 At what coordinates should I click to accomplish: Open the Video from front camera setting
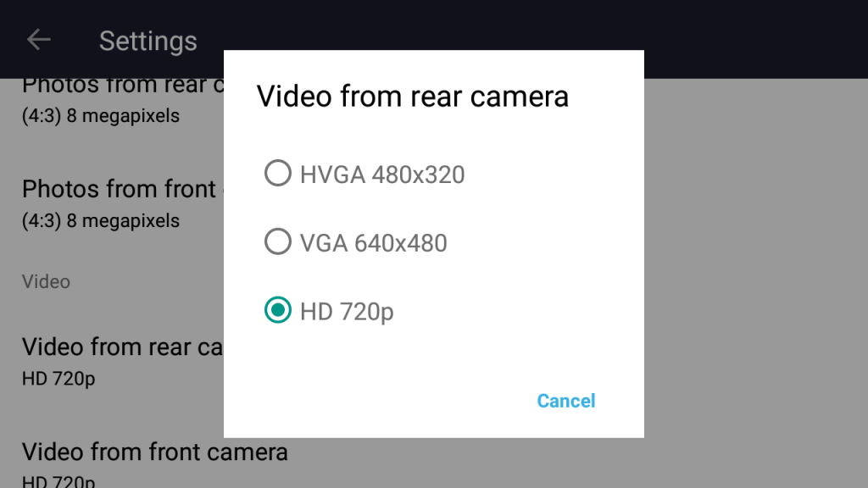154,452
